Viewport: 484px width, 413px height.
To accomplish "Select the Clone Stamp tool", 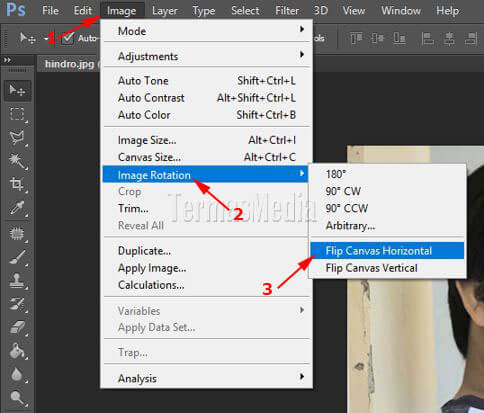I will coord(17,281).
